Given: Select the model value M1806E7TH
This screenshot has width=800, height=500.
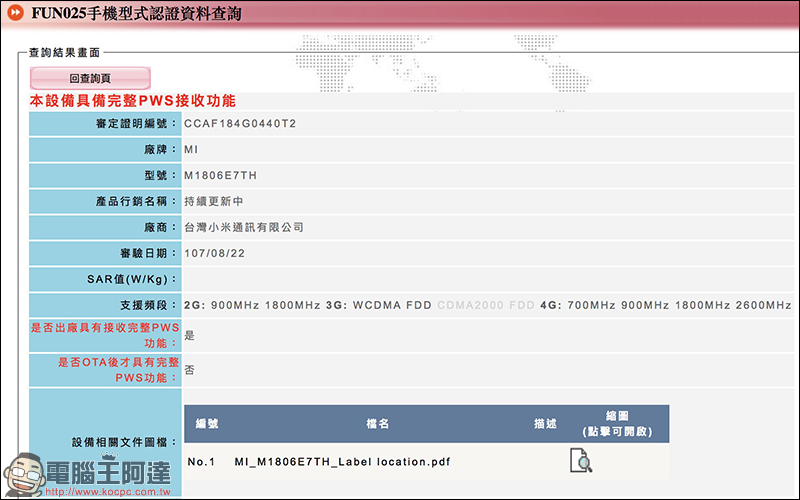Looking at the screenshot, I should point(220,176).
